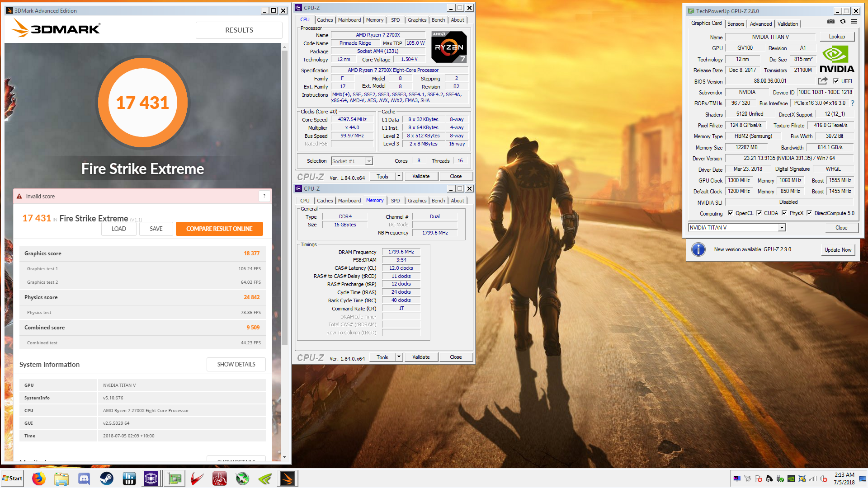The height and width of the screenshot is (488, 868).
Task: Open Firefox from the taskbar
Action: tap(39, 479)
